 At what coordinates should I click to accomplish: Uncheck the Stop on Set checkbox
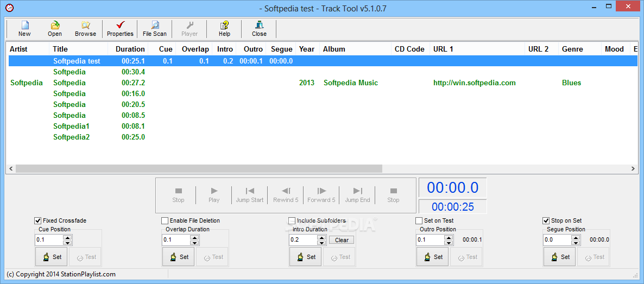pyautogui.click(x=546, y=220)
